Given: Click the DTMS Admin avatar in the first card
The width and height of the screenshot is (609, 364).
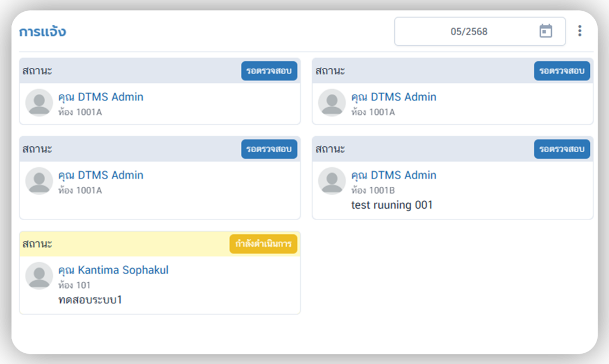Looking at the screenshot, I should point(39,102).
